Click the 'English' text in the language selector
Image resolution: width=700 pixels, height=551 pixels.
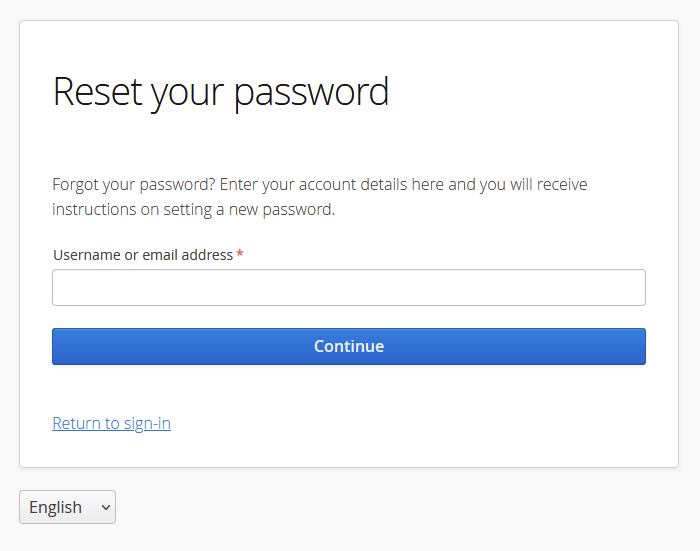click(x=56, y=507)
